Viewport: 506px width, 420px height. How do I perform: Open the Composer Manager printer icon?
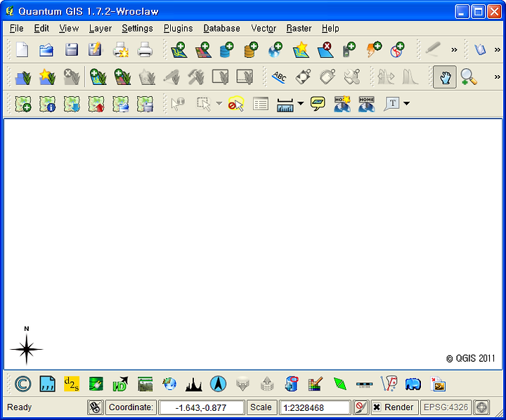pyautogui.click(x=145, y=50)
